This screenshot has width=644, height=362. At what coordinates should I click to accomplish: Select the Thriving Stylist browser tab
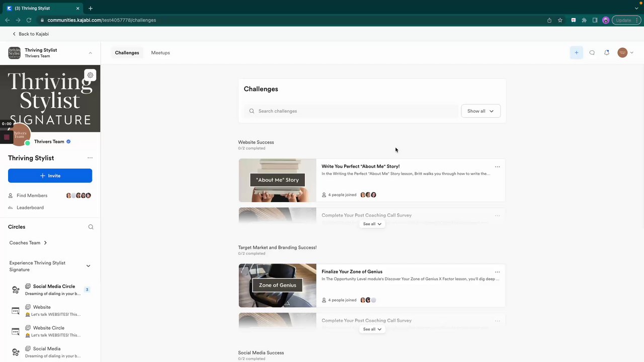coord(43,8)
